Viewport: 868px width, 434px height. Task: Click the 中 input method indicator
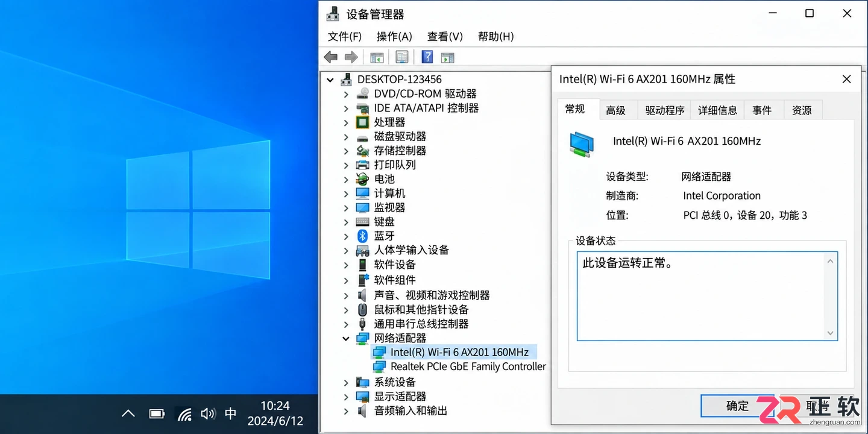pyautogui.click(x=230, y=414)
